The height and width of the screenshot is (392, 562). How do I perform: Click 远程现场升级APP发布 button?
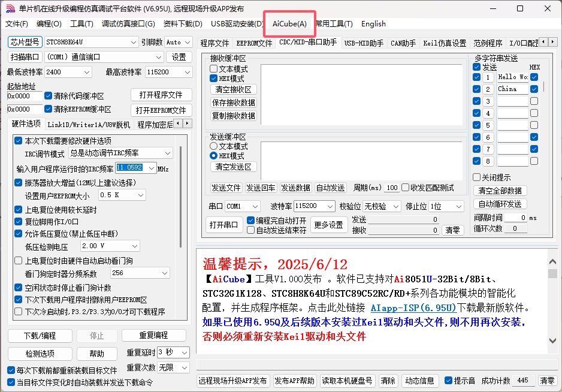[x=232, y=381]
